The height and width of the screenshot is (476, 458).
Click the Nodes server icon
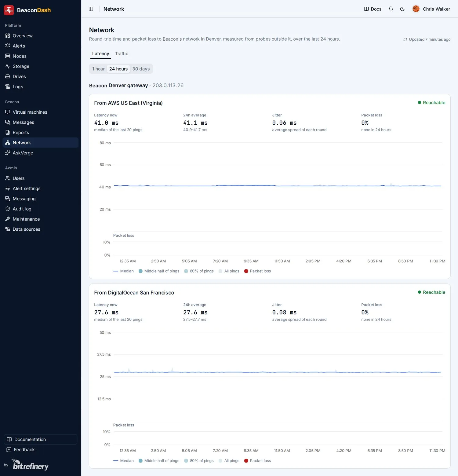pos(8,56)
